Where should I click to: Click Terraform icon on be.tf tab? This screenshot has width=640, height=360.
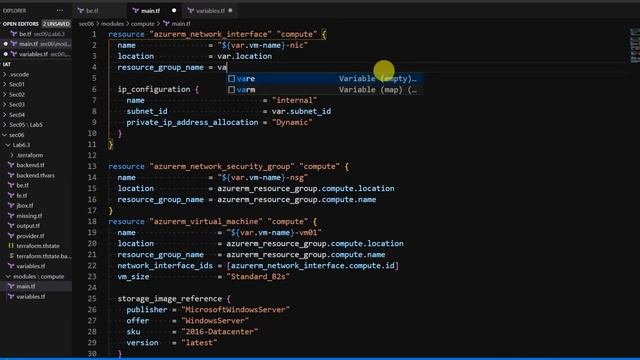coord(81,11)
